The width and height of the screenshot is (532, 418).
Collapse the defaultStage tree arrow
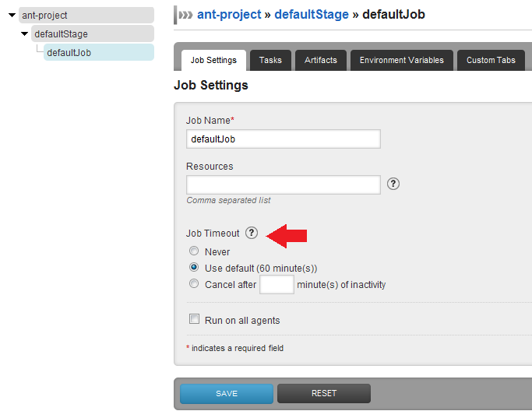[x=25, y=33]
